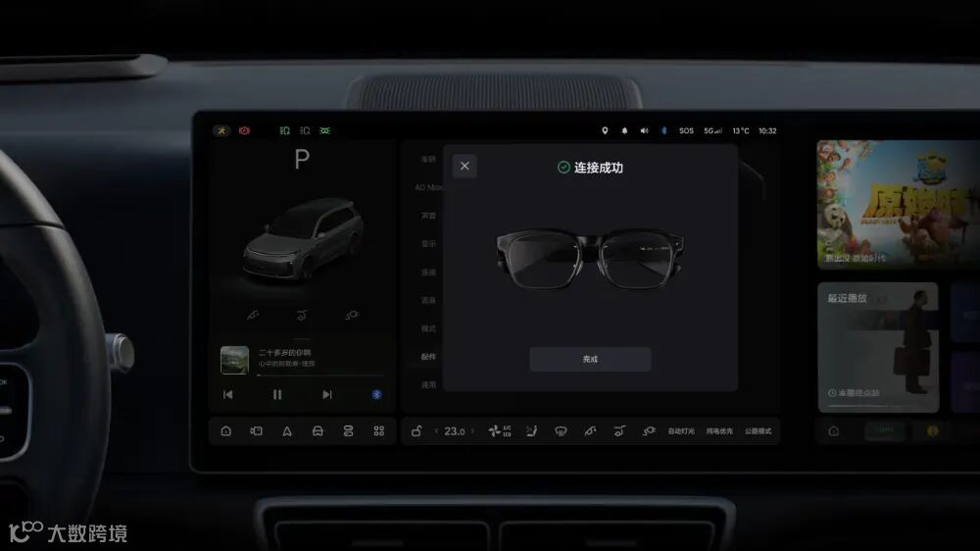This screenshot has width=980, height=551.
Task: Open navigation arrow icon in dock
Action: pos(287,431)
